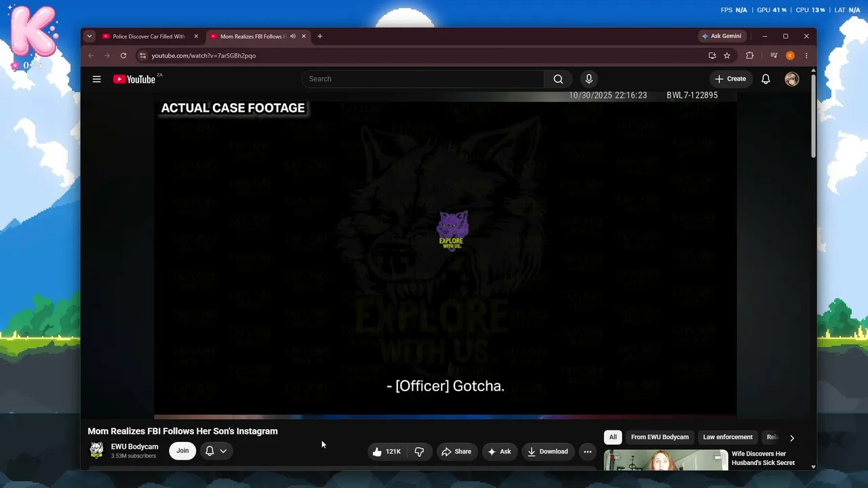Open Chrome's three-dot menu
The width and height of the screenshot is (868, 488).
[806, 56]
